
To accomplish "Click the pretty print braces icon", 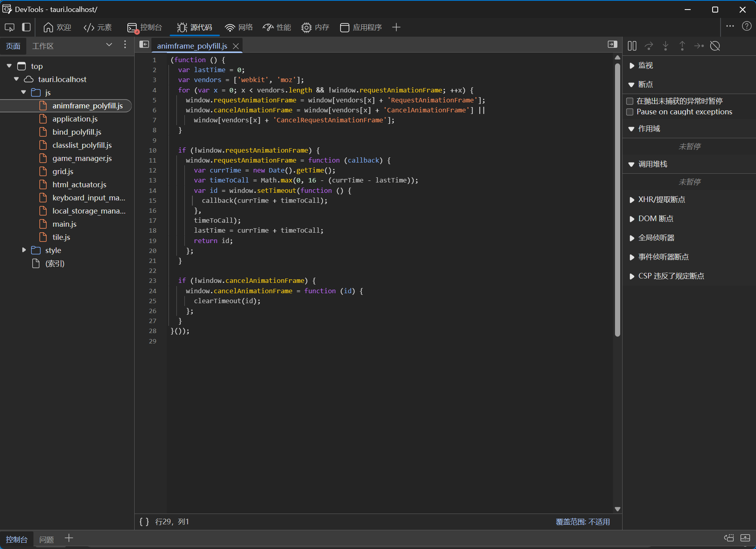I will click(x=144, y=522).
